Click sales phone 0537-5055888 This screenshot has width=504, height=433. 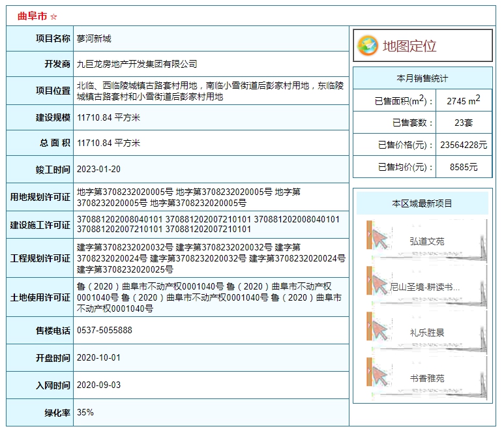tap(104, 330)
